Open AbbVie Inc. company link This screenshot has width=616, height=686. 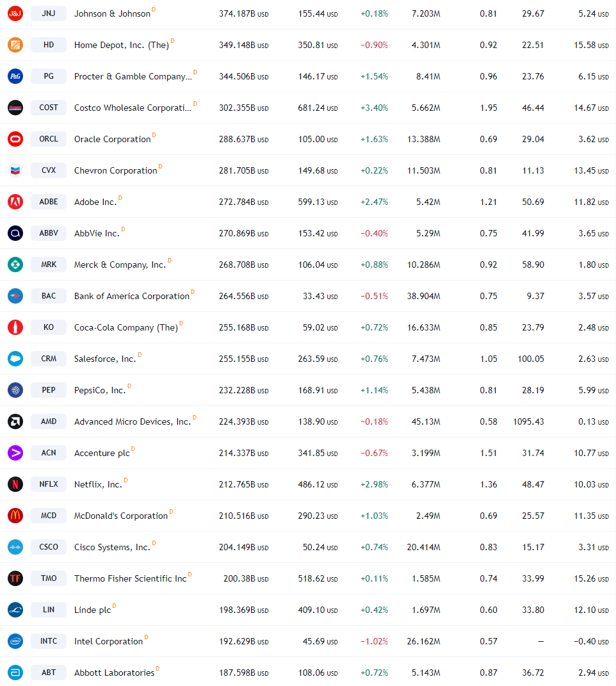[97, 233]
